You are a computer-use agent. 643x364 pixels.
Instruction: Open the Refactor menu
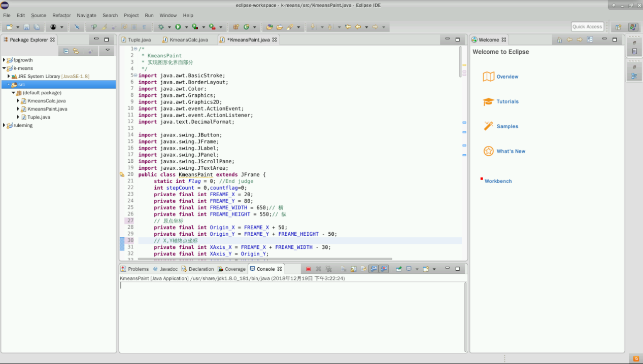click(61, 15)
